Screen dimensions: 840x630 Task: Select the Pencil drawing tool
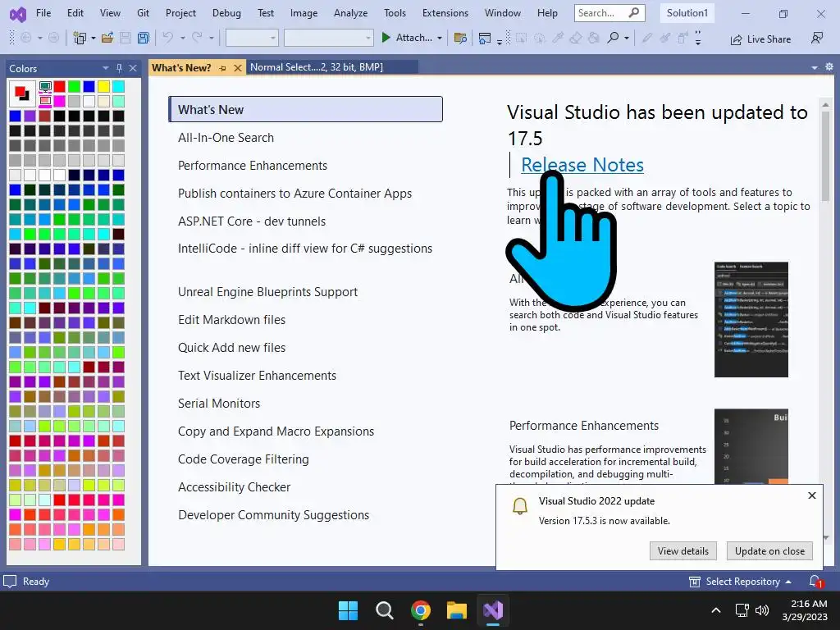tap(647, 38)
